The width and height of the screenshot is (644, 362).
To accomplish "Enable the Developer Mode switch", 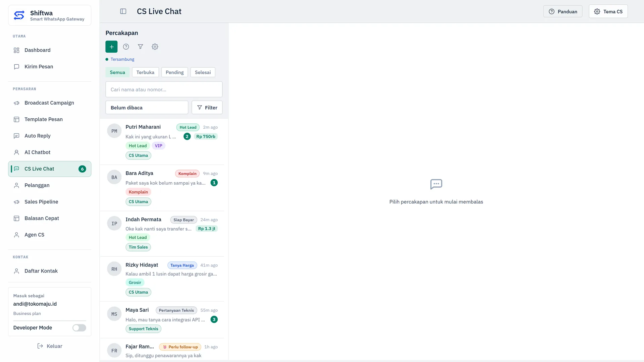I will (79, 328).
